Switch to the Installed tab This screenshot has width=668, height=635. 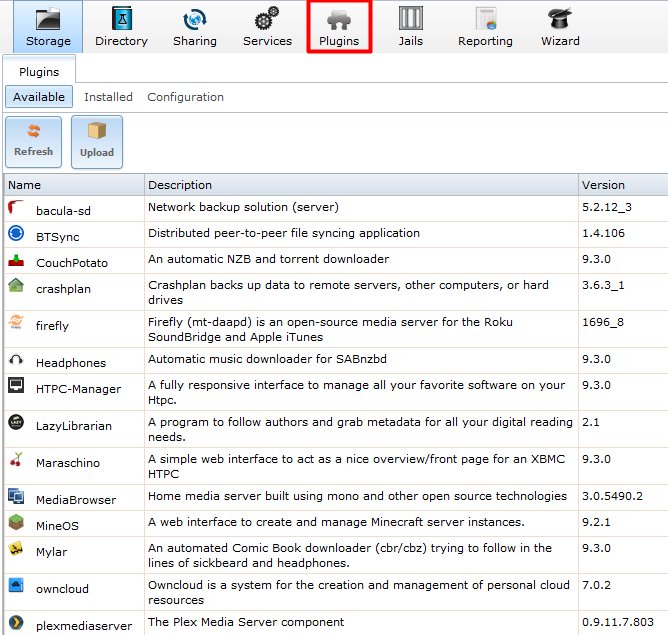[x=108, y=97]
